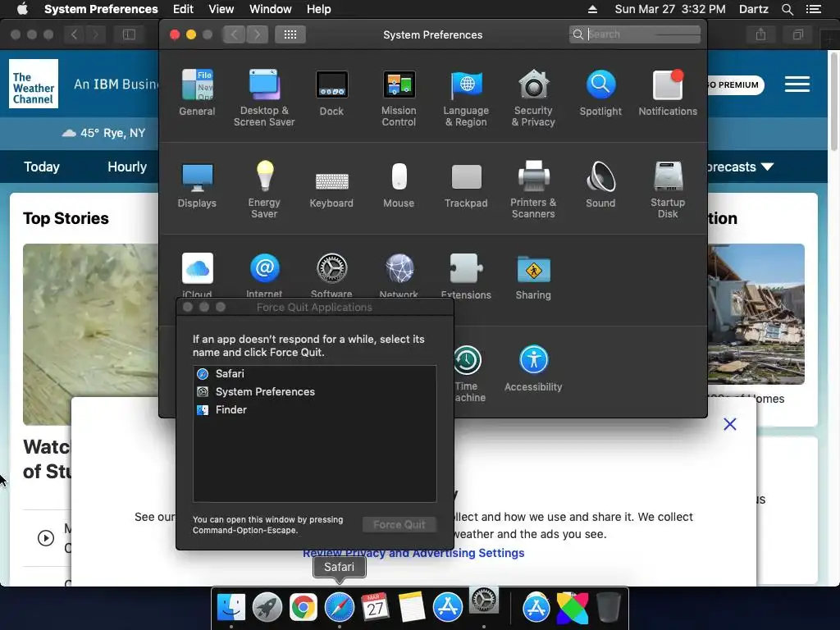Click the 45° Rye, NY location
This screenshot has width=840, height=630.
[103, 133]
